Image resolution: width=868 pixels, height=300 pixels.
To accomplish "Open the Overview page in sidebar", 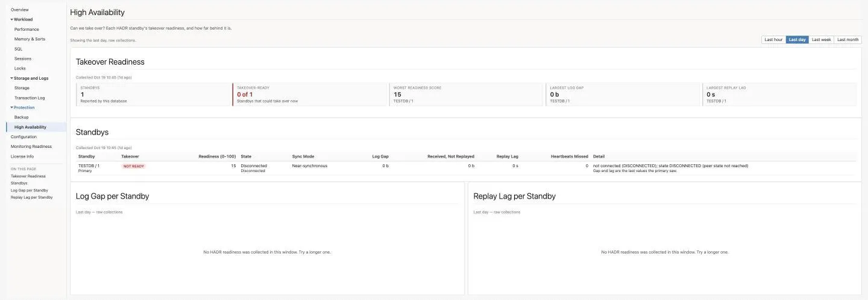I will (19, 10).
